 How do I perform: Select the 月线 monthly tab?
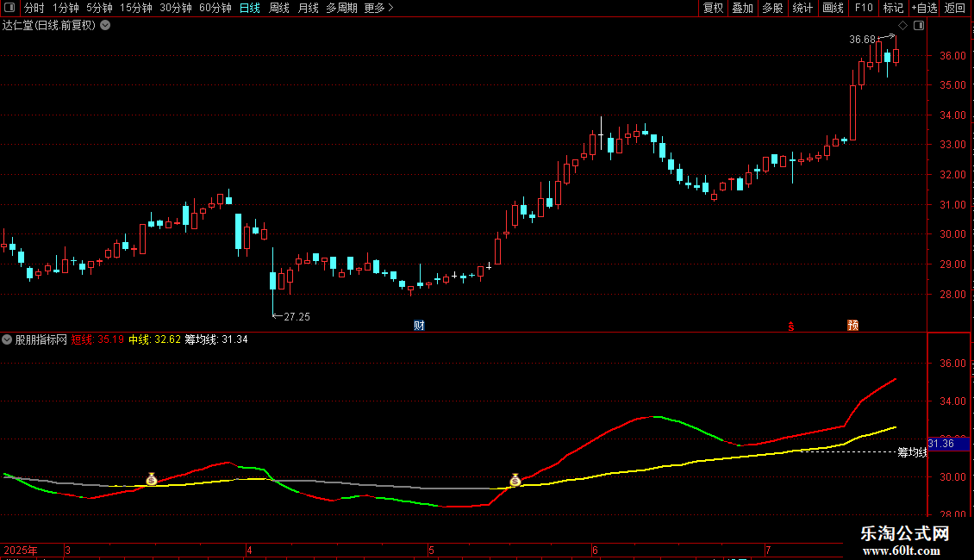(x=308, y=8)
